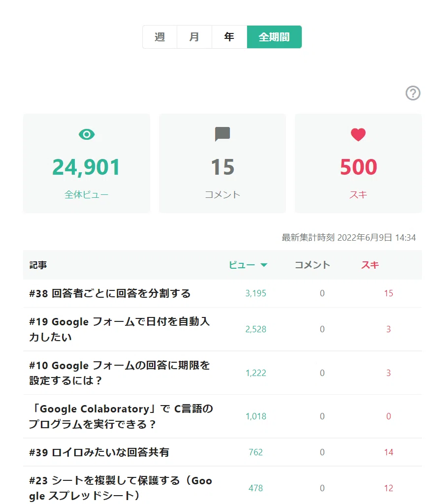Click the 24,901 全体ビュー card
This screenshot has width=445, height=504.
pos(87,163)
